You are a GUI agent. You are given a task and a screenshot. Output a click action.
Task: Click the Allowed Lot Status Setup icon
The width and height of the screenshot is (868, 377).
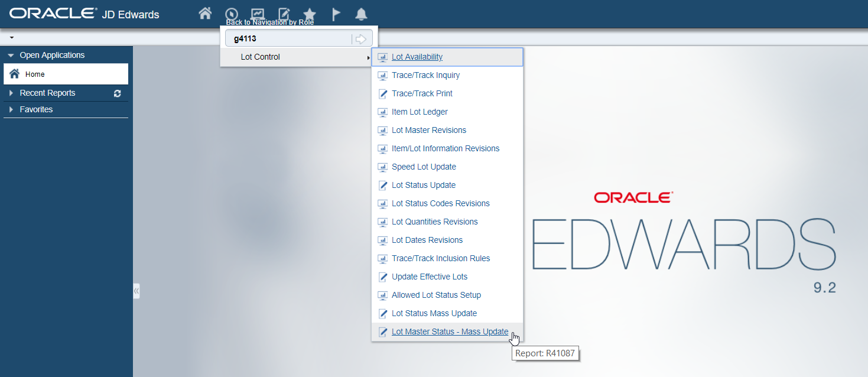(x=382, y=295)
